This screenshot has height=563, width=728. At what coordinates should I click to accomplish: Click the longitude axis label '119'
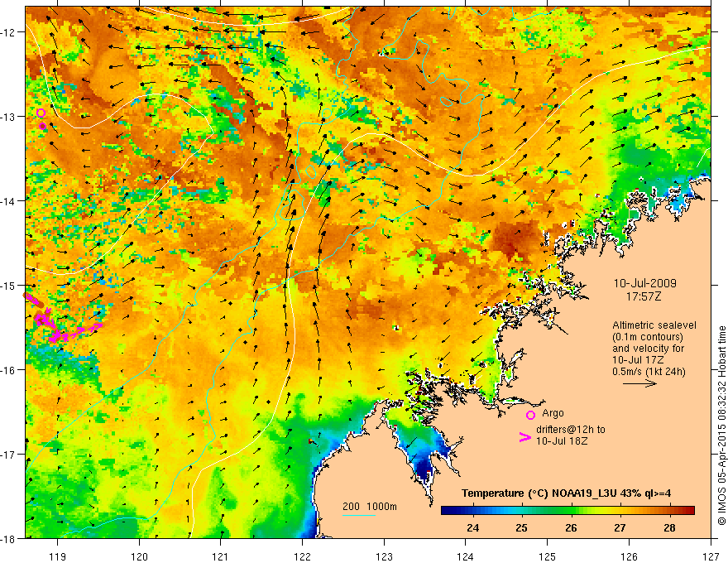pyautogui.click(x=57, y=556)
